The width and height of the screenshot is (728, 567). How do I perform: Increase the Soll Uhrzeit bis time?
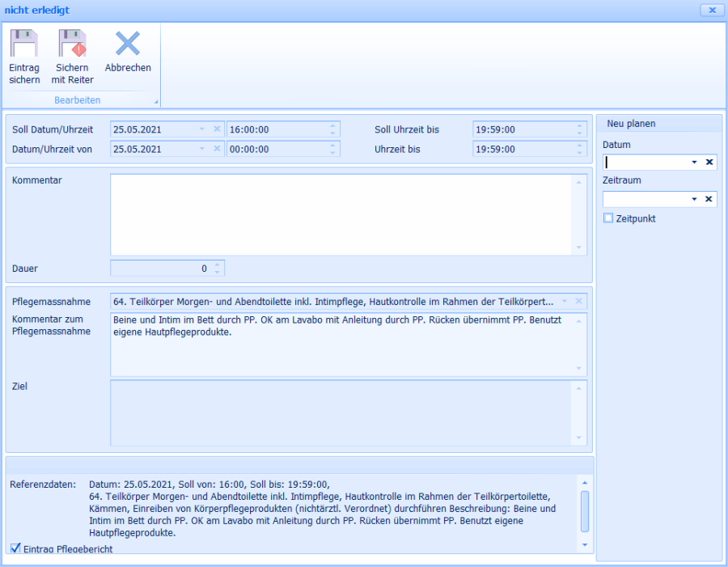579,125
